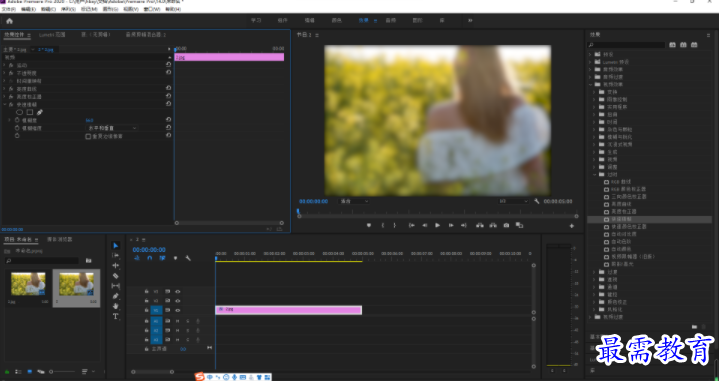The height and width of the screenshot is (381, 720).
Task: Step back one frame
Action: 424,225
